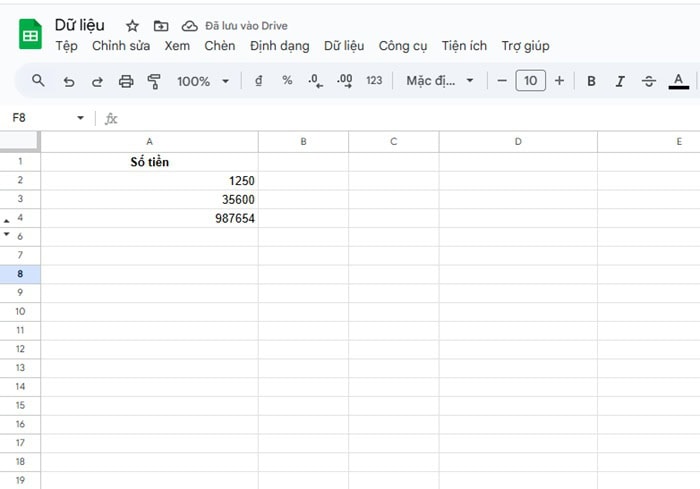Screen dimensions: 700x489
Task: Select row 12 header
Action: coord(20,349)
